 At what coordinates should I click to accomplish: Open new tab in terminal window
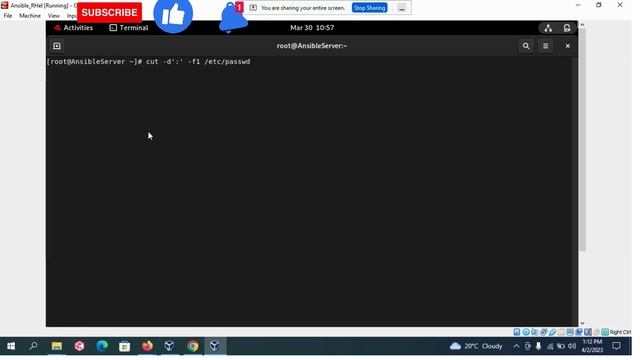click(x=57, y=46)
